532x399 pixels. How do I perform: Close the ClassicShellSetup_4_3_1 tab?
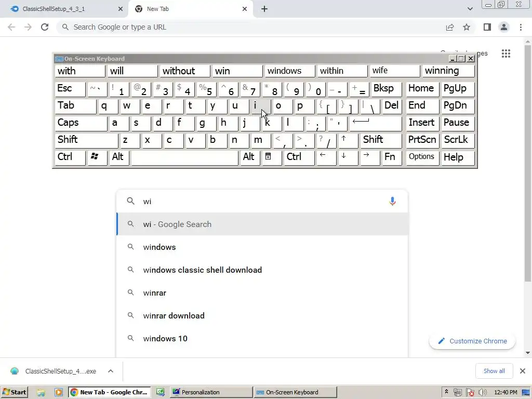120,9
